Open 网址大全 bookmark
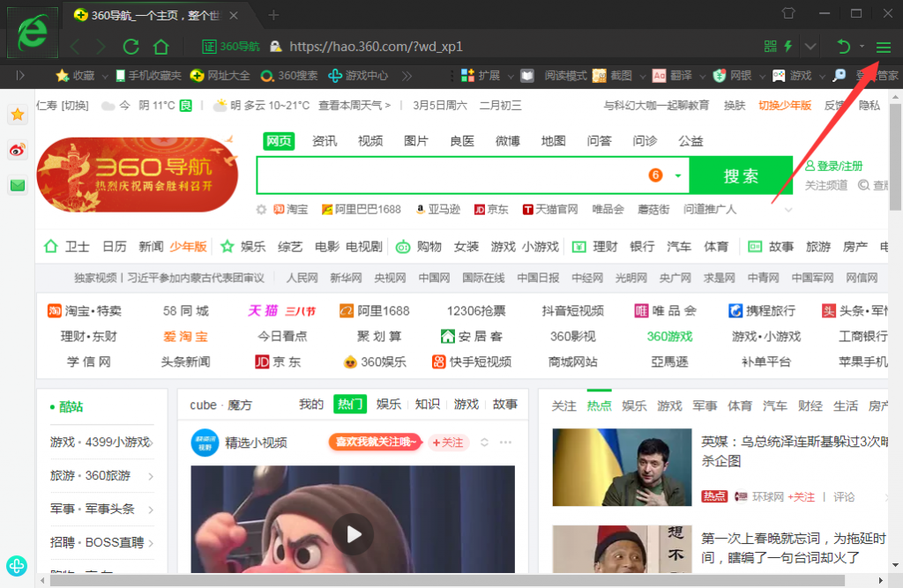This screenshot has height=588, width=903. 220,76
